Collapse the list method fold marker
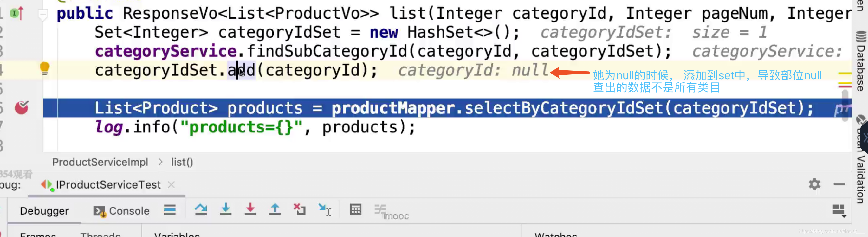The image size is (868, 237). 43,14
